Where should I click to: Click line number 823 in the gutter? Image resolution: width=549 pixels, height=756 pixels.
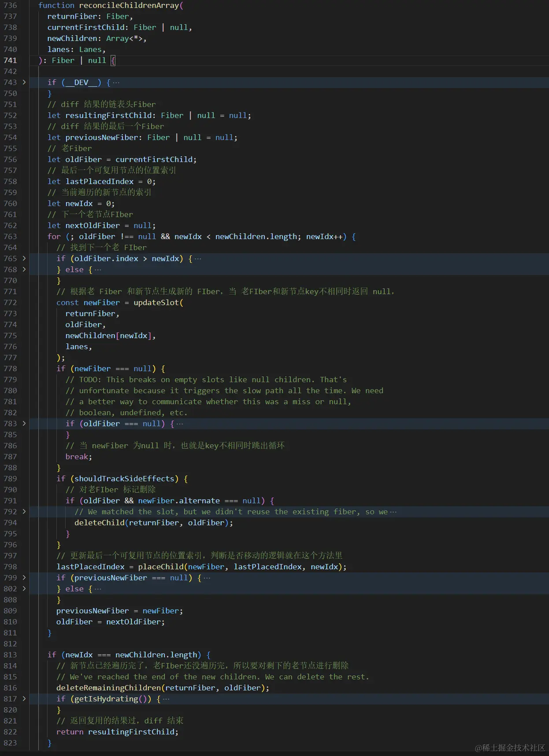(x=10, y=743)
